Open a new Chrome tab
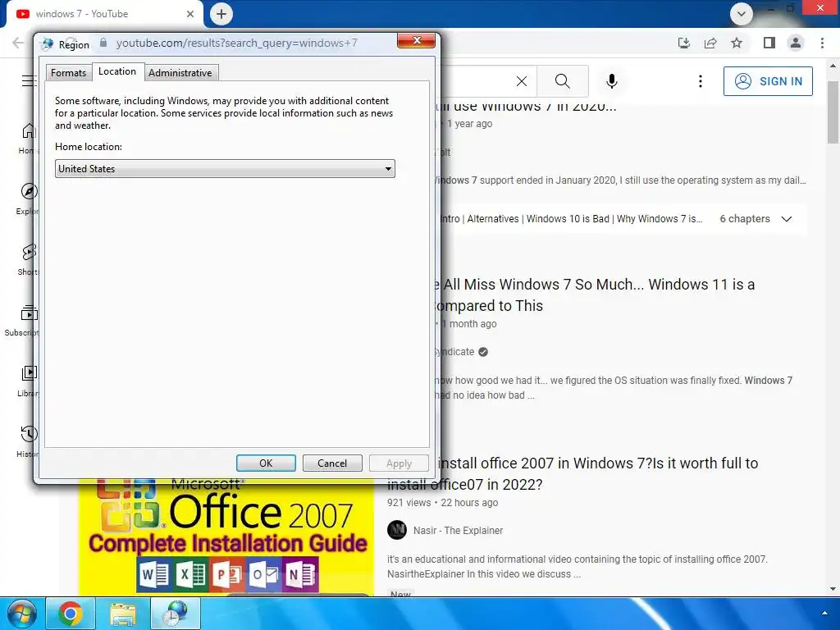Viewport: 840px width, 630px height. tap(221, 14)
